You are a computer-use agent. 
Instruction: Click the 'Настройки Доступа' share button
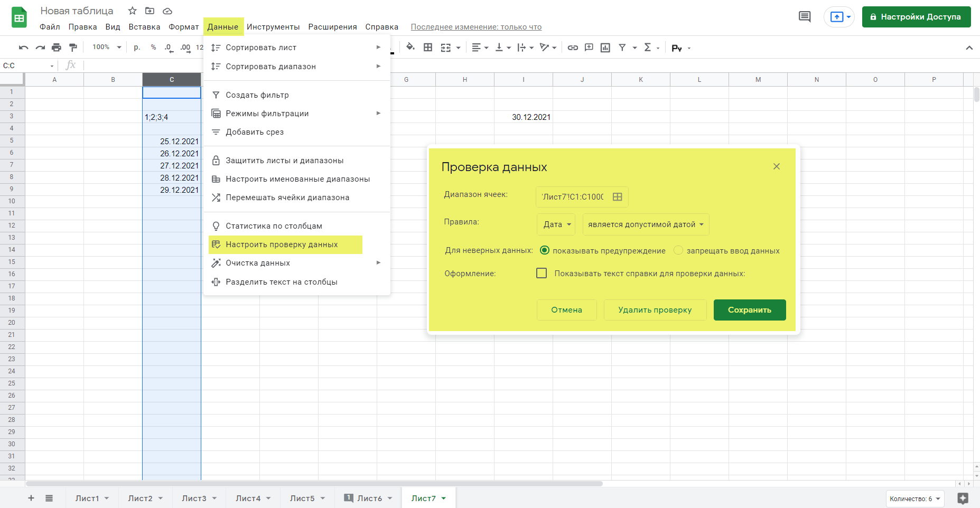[916, 17]
